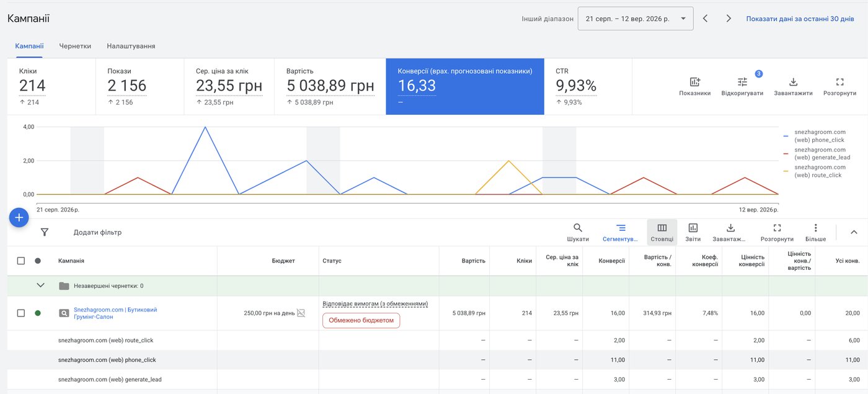Click the 7,48% conversion rate cell
The height and width of the screenshot is (394, 868).
[x=711, y=313]
